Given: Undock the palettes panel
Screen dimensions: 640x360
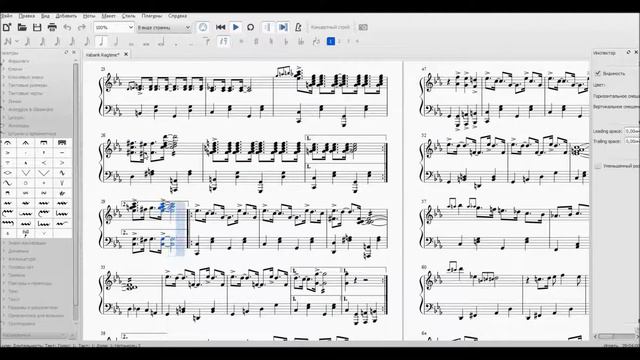Looking at the screenshot, I should (67, 53).
